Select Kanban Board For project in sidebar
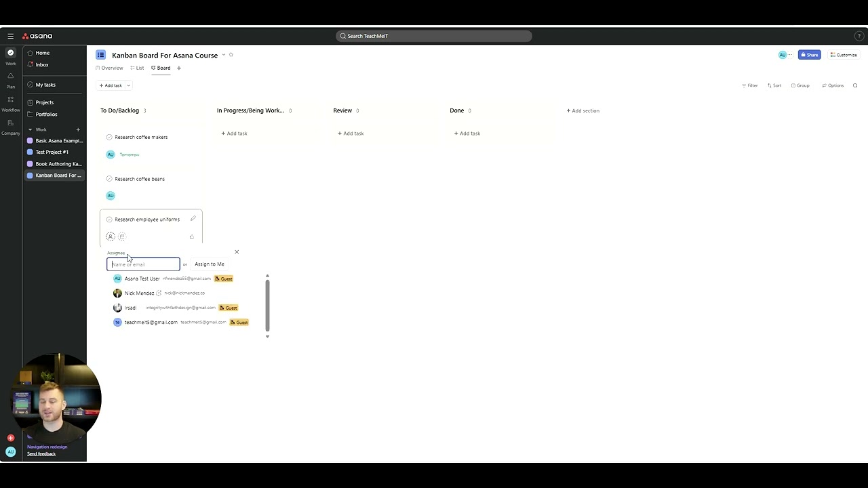The width and height of the screenshot is (868, 488). pyautogui.click(x=54, y=175)
